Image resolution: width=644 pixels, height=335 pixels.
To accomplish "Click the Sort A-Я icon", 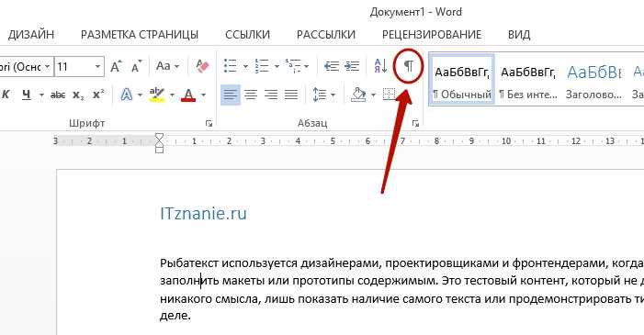I will coord(380,66).
